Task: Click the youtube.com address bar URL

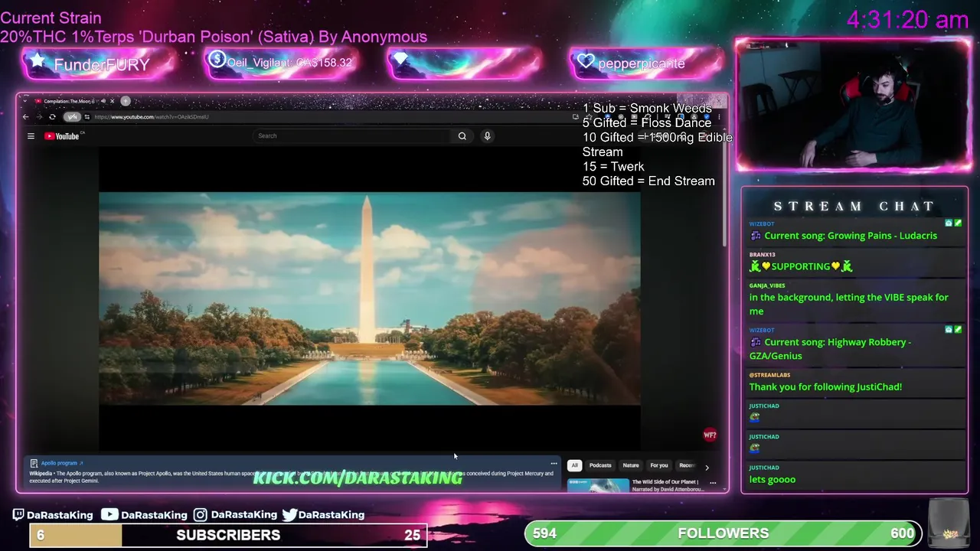Action: [152, 117]
